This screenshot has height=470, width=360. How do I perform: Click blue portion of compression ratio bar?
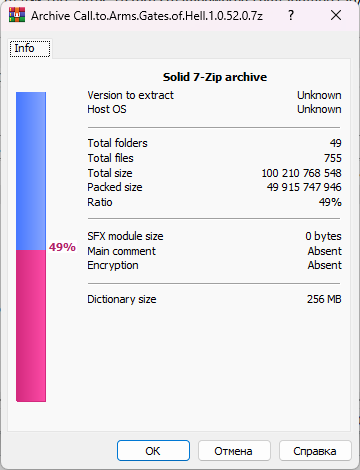[x=31, y=171]
